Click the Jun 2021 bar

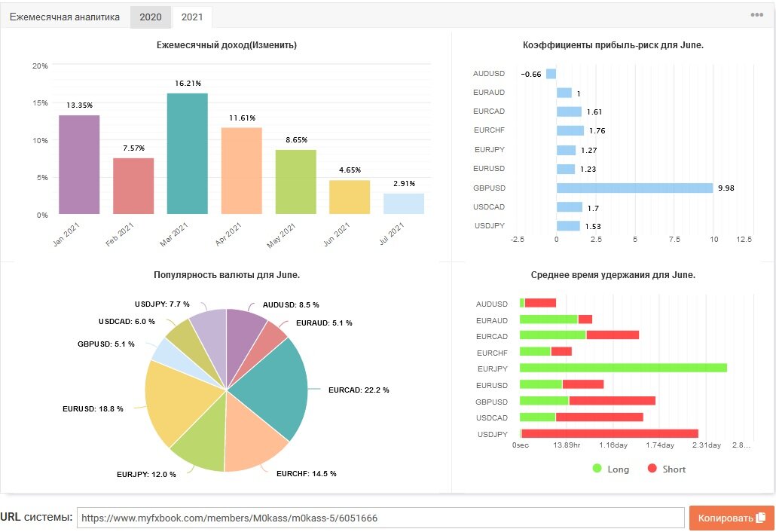[x=350, y=197]
